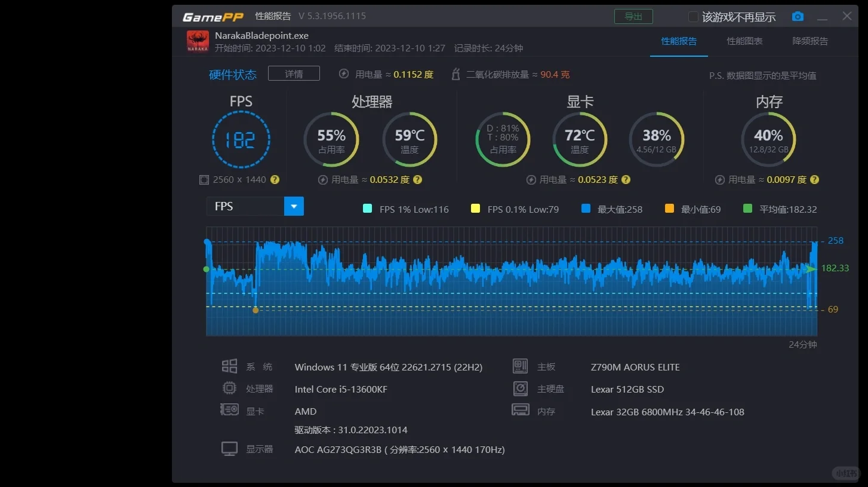Click the processor 59℃ temperature gauge

tap(410, 140)
